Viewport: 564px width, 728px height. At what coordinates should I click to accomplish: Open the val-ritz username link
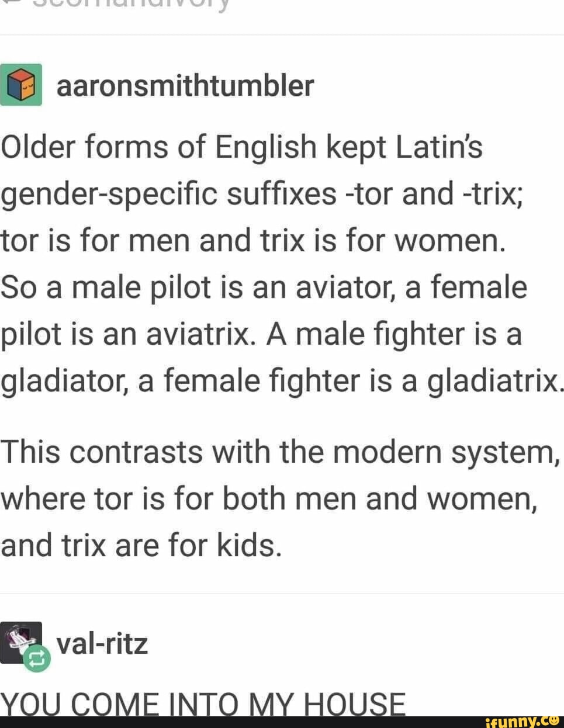coord(102,644)
